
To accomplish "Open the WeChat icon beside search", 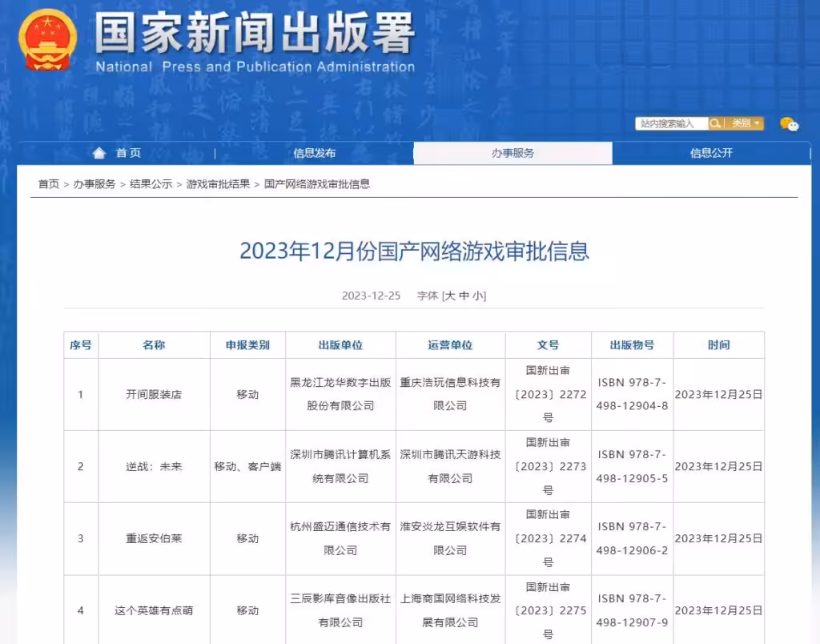I will tap(789, 123).
